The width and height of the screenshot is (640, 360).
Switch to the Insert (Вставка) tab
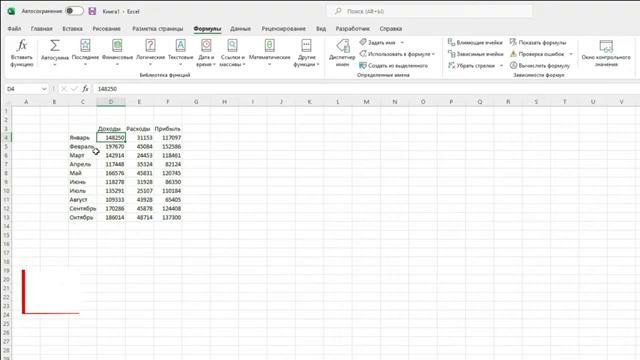point(72,29)
